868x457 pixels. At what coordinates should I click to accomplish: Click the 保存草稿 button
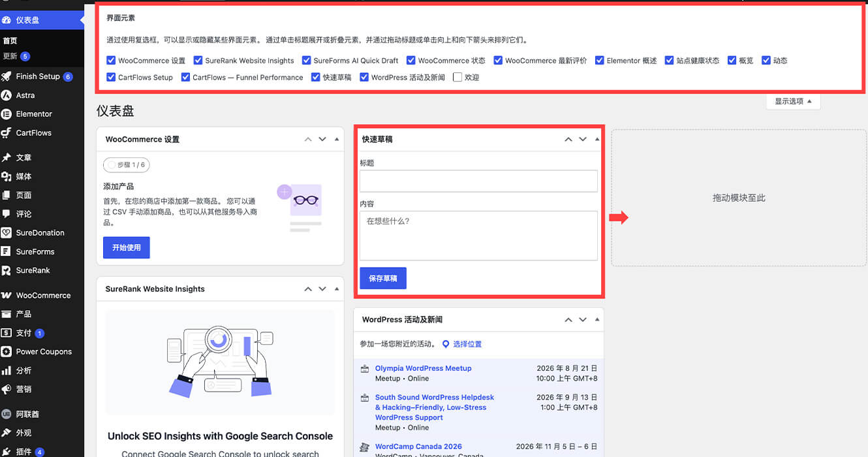point(383,278)
